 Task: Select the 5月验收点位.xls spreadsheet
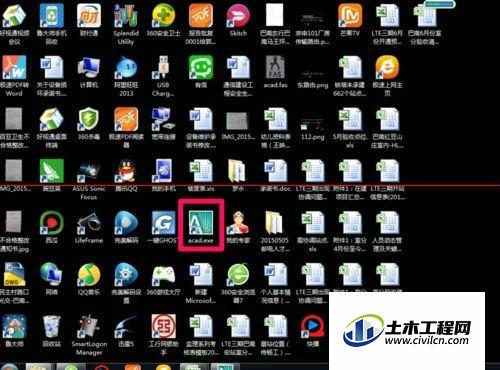click(350, 119)
